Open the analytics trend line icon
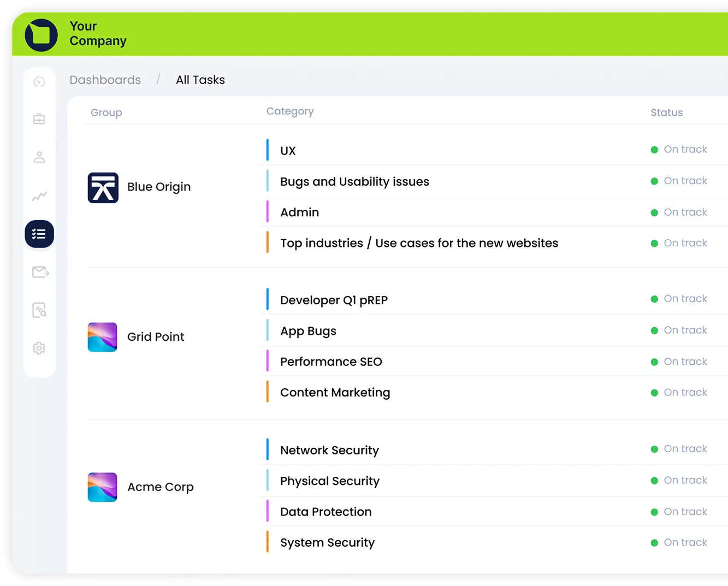The height and width of the screenshot is (586, 728). pyautogui.click(x=39, y=196)
